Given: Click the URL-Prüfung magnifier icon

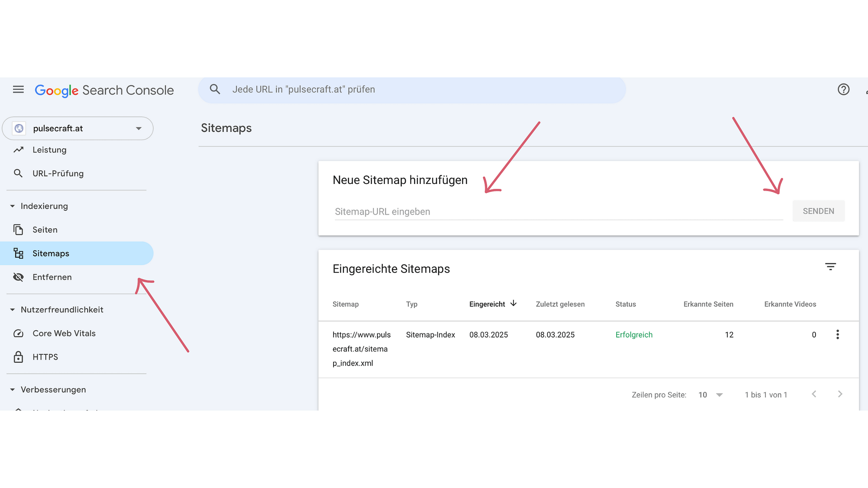Looking at the screenshot, I should click(x=18, y=174).
